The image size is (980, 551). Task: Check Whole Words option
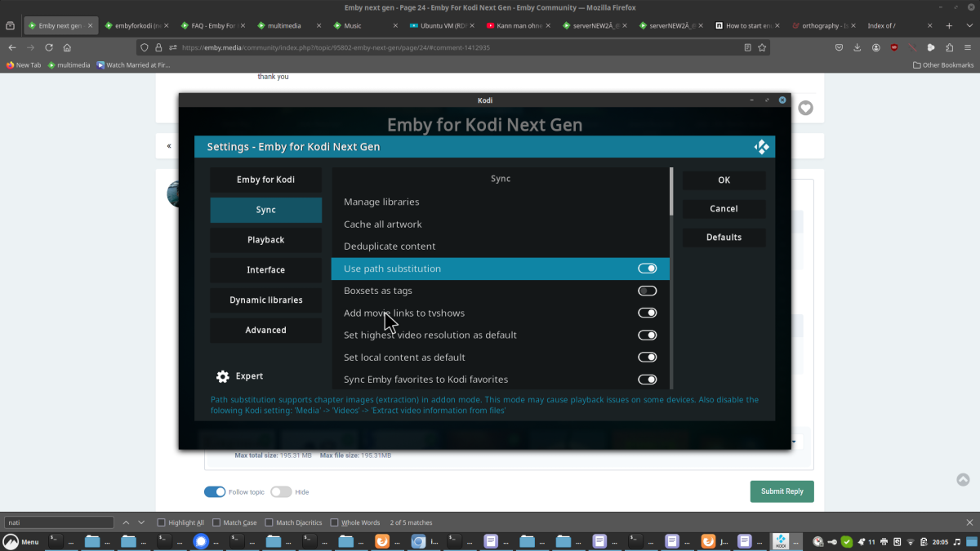pos(334,522)
